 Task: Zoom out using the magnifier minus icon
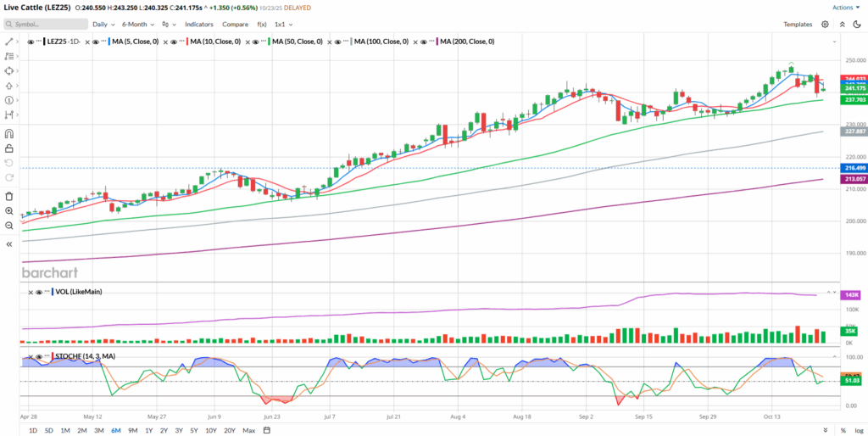[x=9, y=225]
